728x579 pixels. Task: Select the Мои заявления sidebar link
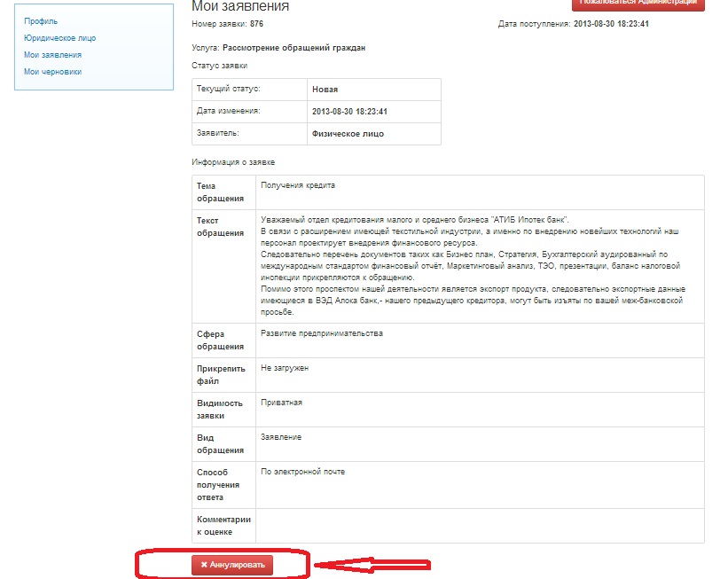[52, 55]
